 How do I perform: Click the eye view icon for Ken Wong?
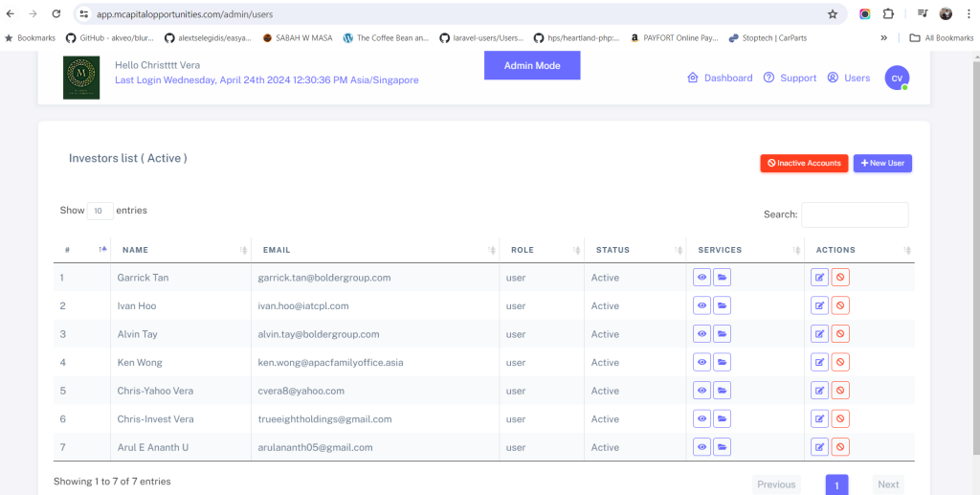coord(702,363)
